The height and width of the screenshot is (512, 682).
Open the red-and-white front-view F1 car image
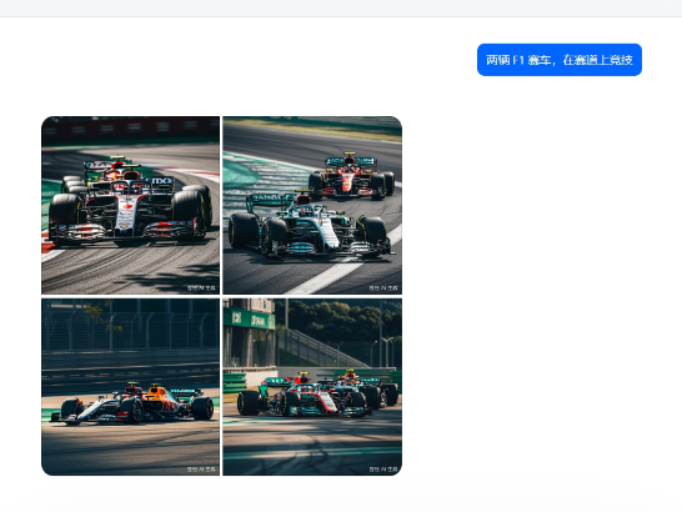click(130, 205)
